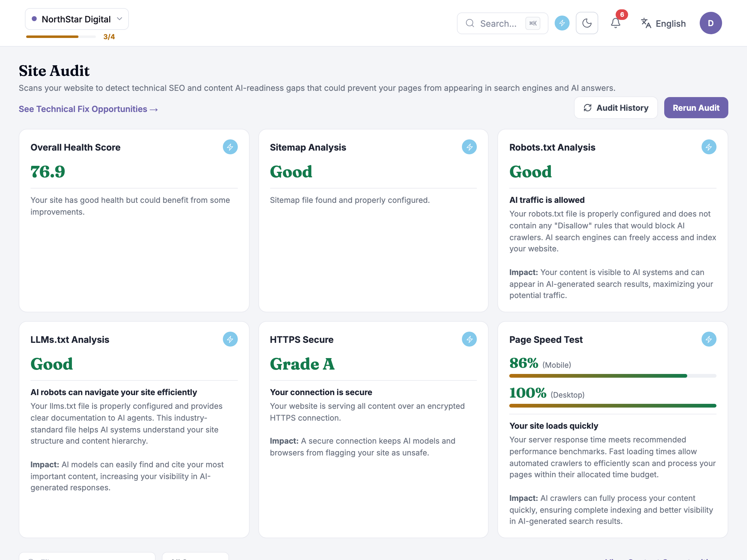Image resolution: width=747 pixels, height=560 pixels.
Task: Expand the NorthStar Digital workspace dropdown
Action: (x=77, y=19)
